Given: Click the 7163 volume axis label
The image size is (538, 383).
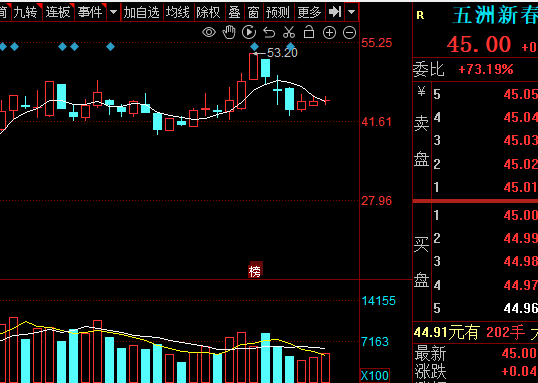Looking at the screenshot, I should point(375,342).
